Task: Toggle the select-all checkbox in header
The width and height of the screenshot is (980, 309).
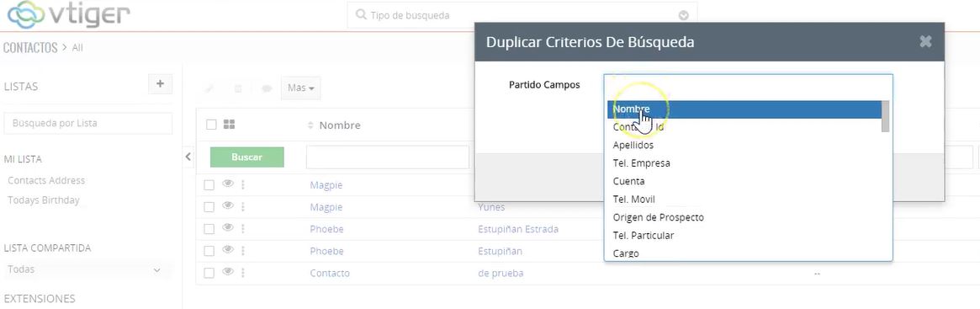Action: pos(211,125)
